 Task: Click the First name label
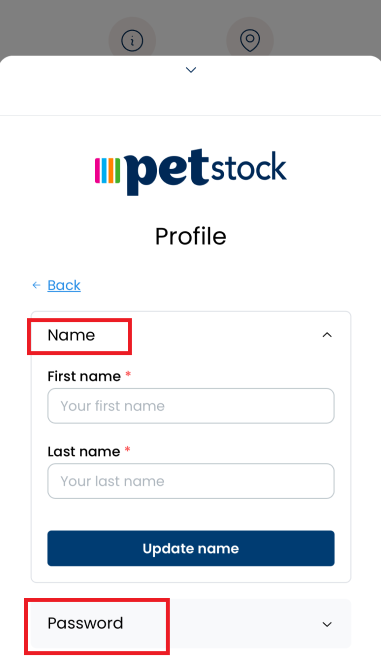[84, 376]
